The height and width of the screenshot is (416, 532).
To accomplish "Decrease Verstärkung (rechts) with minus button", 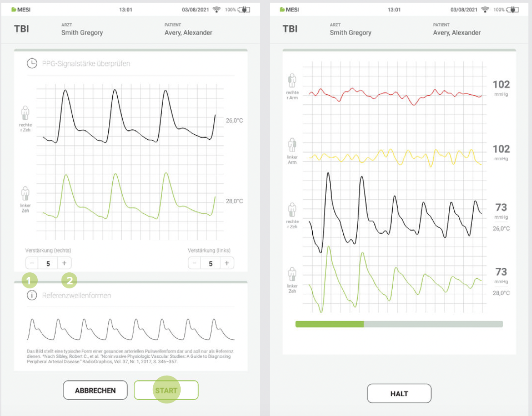I will (32, 263).
